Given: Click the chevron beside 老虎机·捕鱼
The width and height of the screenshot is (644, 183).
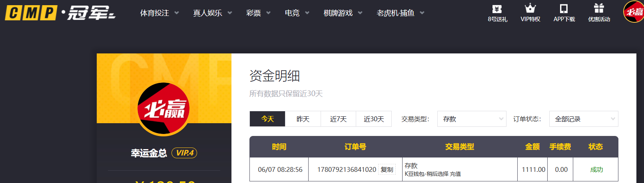Looking at the screenshot, I should (x=422, y=13).
